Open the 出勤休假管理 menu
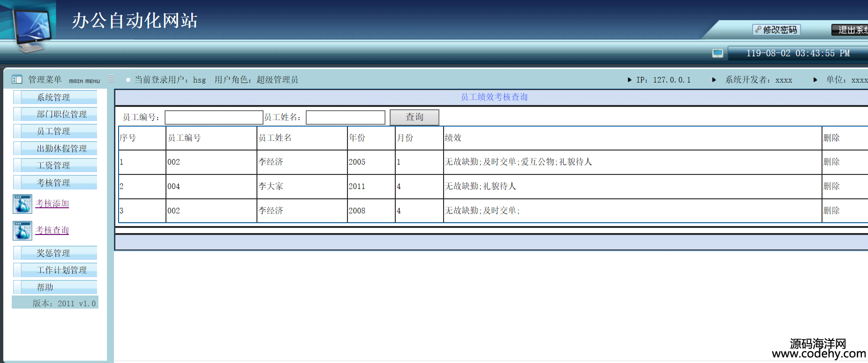 click(61, 149)
